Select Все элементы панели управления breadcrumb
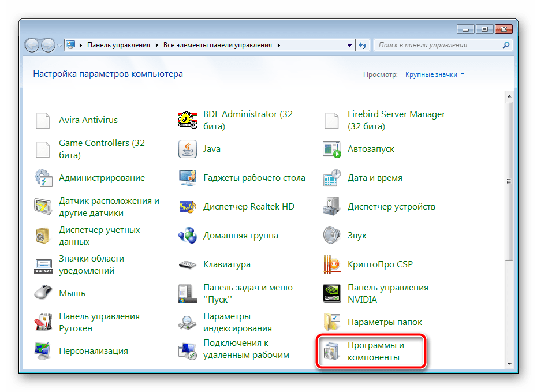This screenshot has width=537, height=392. tap(219, 45)
